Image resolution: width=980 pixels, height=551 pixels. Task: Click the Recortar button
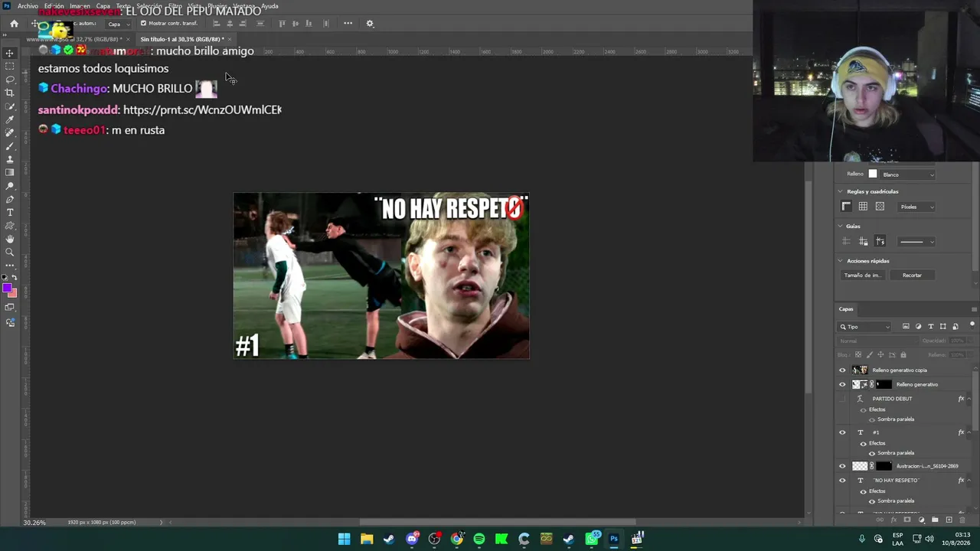click(x=912, y=275)
